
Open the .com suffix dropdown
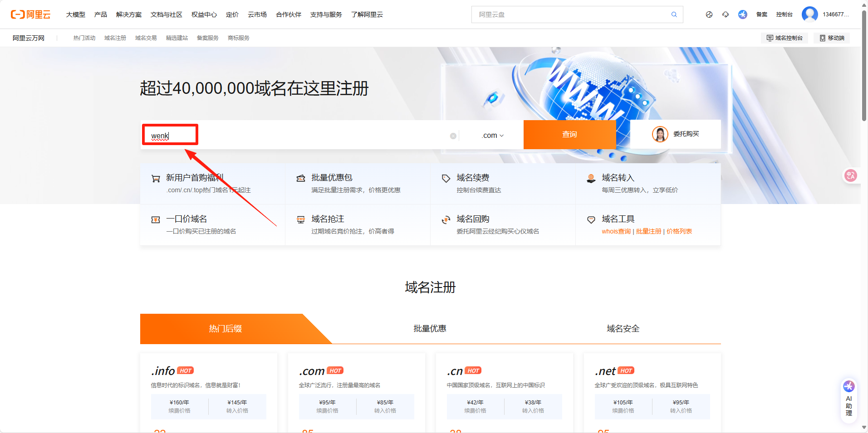[492, 135]
